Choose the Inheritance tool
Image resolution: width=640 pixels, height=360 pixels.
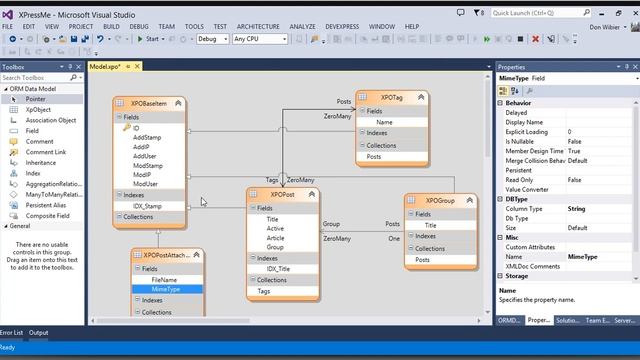pos(40,162)
